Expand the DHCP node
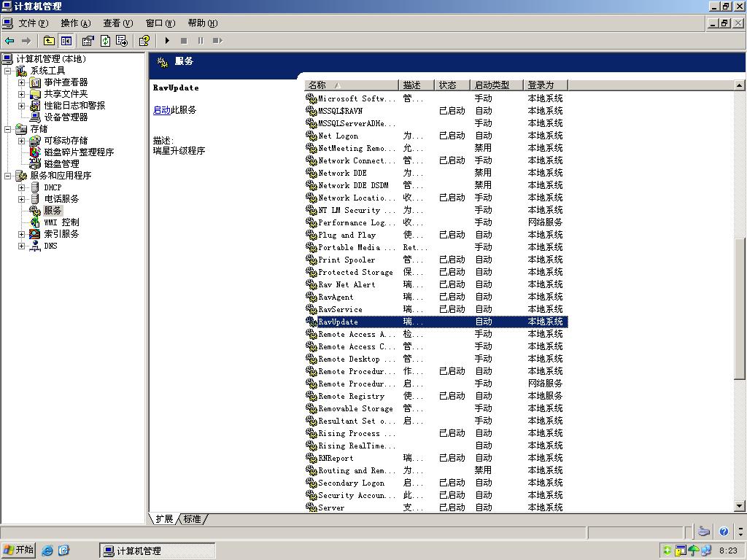The width and height of the screenshot is (747, 560). coord(21,187)
